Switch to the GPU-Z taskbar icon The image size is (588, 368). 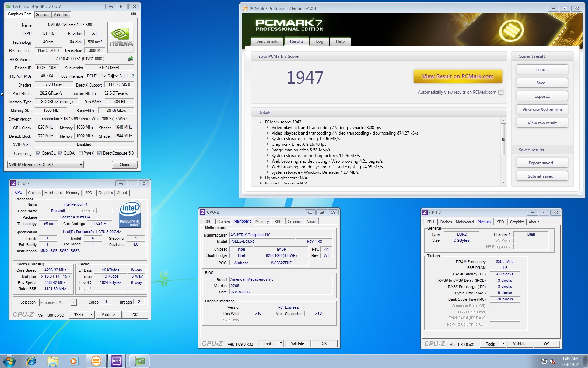pyautogui.click(x=140, y=361)
